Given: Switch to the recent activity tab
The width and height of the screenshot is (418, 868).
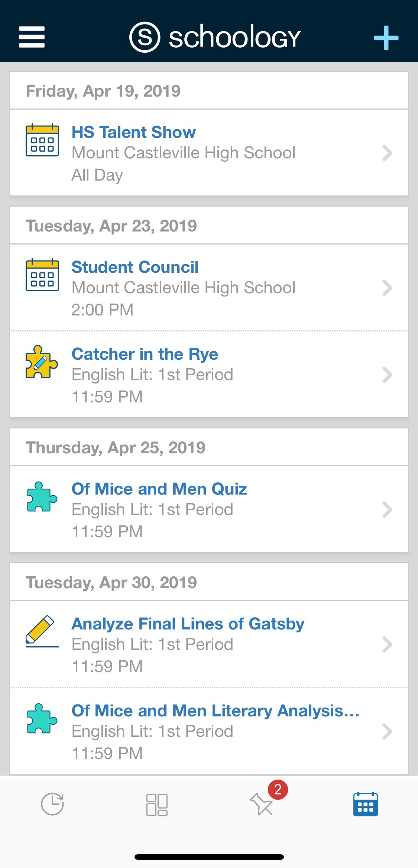Looking at the screenshot, I should point(52,804).
